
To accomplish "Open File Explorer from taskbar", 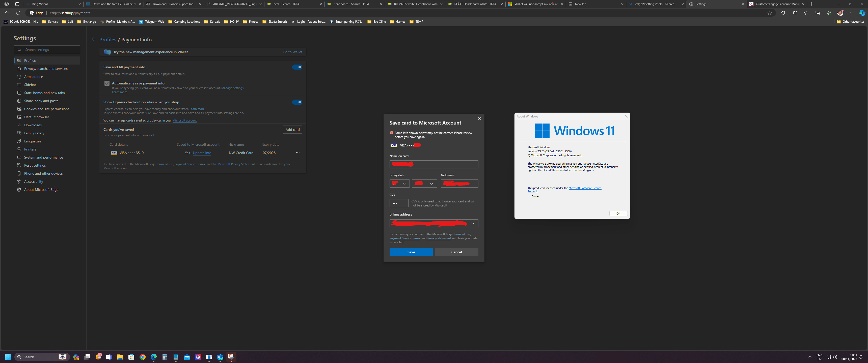I will tap(120, 357).
